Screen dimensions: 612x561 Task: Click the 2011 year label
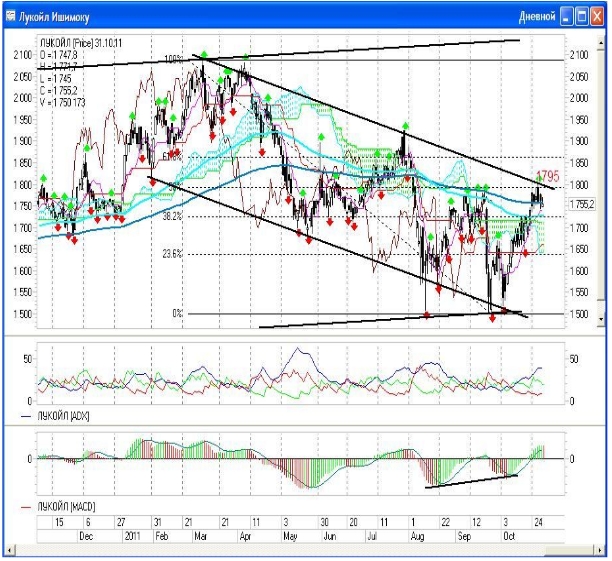[x=133, y=536]
